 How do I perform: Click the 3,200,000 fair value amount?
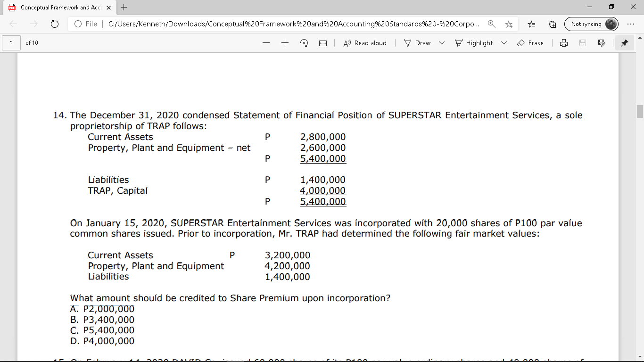(288, 255)
